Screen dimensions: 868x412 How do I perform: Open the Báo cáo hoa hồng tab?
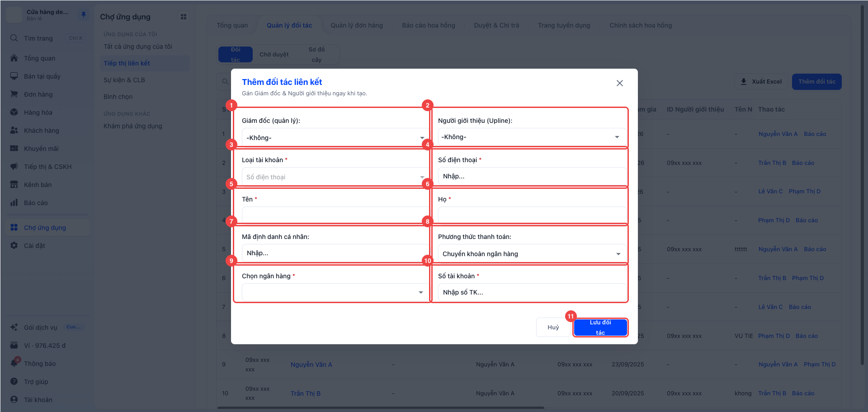(x=429, y=25)
